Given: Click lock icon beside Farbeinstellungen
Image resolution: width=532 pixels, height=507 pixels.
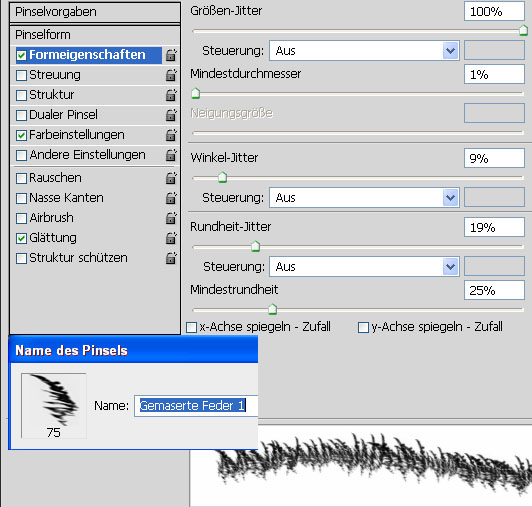Looking at the screenshot, I should coord(171,135).
